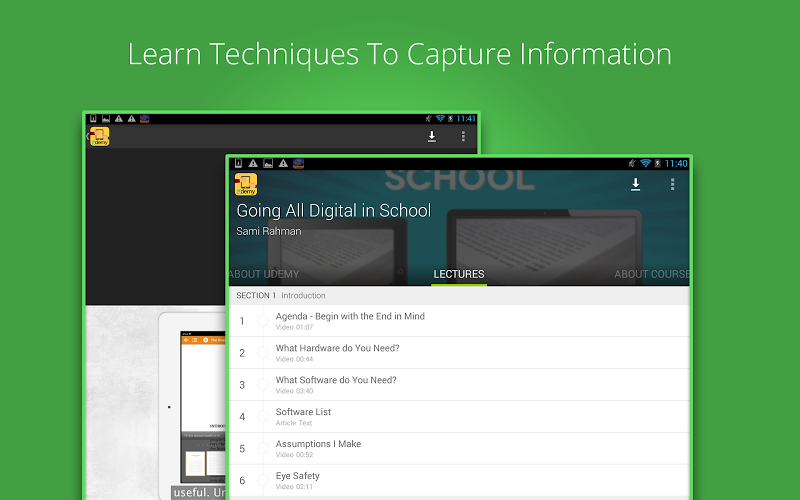Open the Software List article
The width and height of the screenshot is (800, 500).
(459, 416)
